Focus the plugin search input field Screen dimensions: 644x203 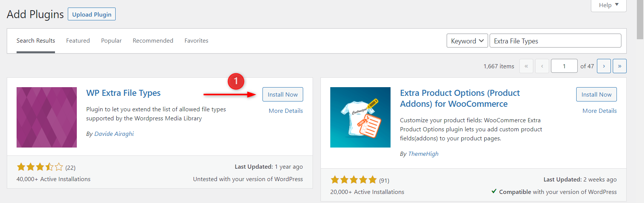point(555,41)
